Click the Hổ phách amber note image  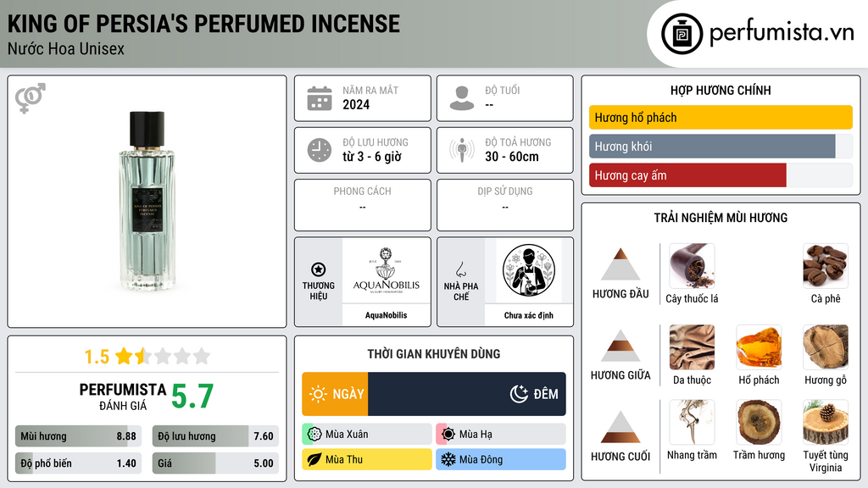759,347
